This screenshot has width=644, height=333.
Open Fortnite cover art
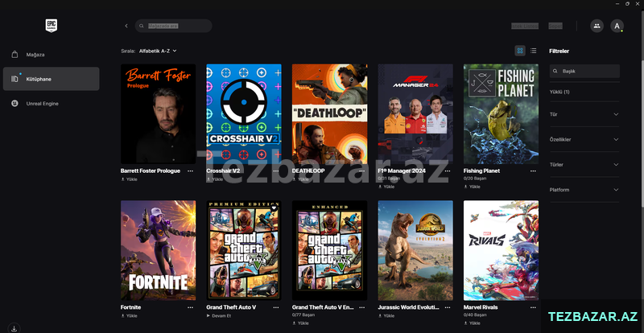(x=158, y=250)
